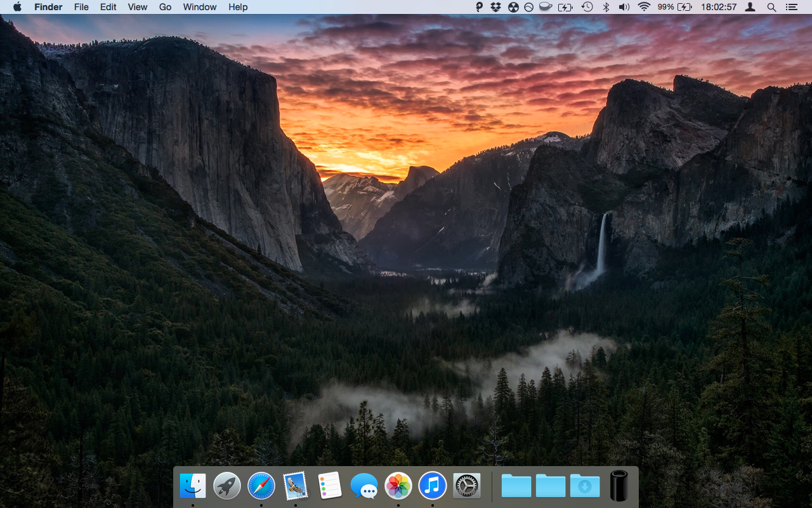Viewport: 812px width, 508px height.
Task: Open the File menu
Action: pyautogui.click(x=81, y=7)
